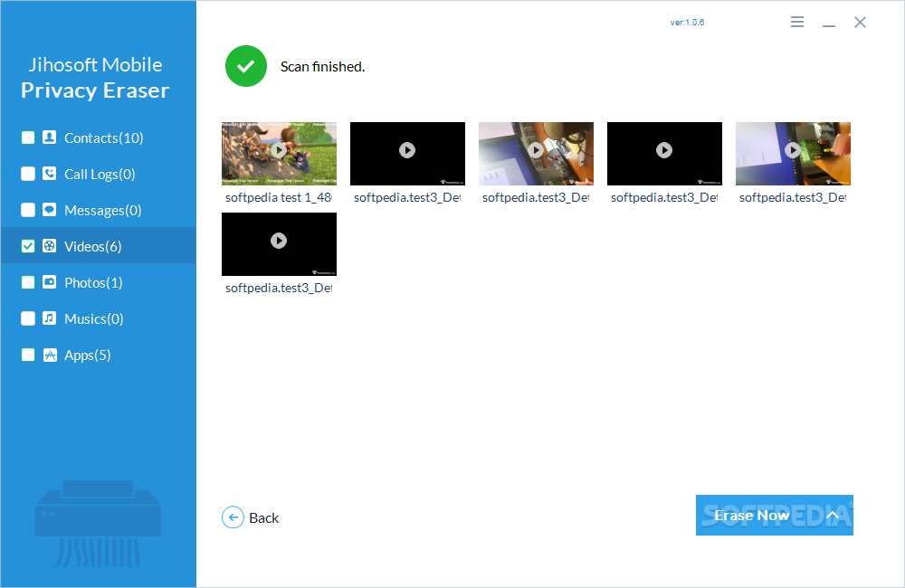Click the ver:1.0.6 version label

pyautogui.click(x=687, y=23)
